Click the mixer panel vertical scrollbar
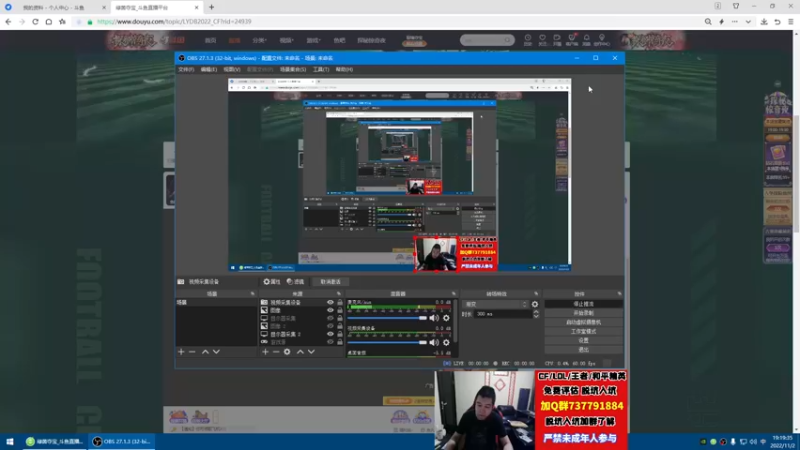The width and height of the screenshot is (800, 450). point(456,321)
